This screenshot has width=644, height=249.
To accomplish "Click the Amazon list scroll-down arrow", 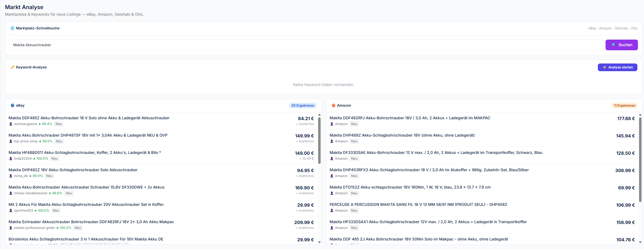I will [x=640, y=242].
